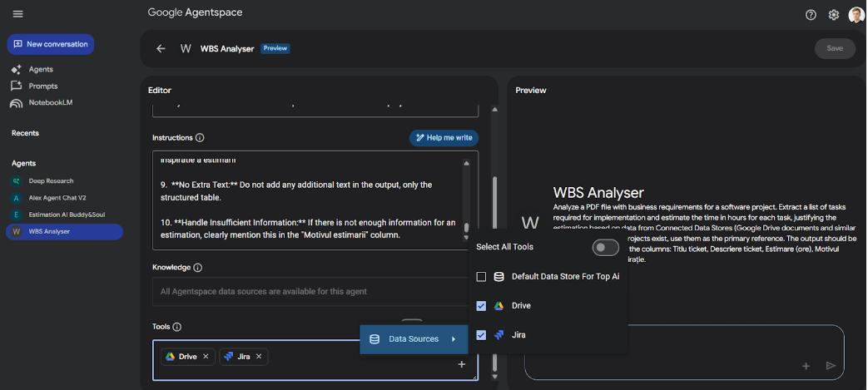Select Estimation AI Buddy&Soul agent
This screenshot has height=390, width=868.
click(67, 215)
